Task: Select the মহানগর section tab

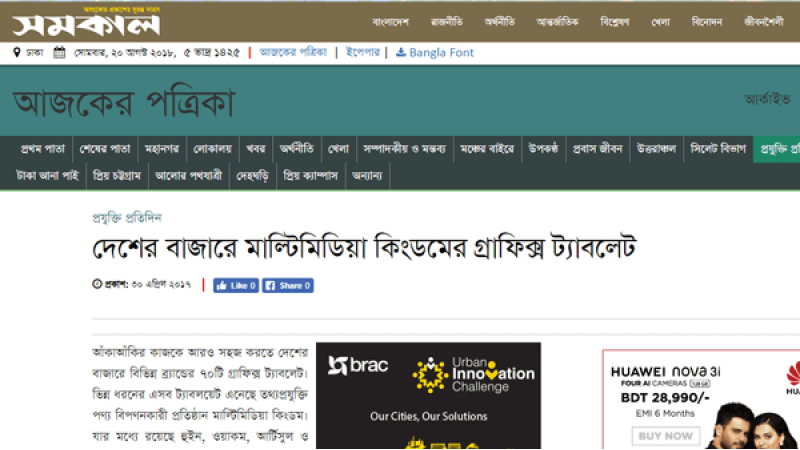Action: point(162,149)
